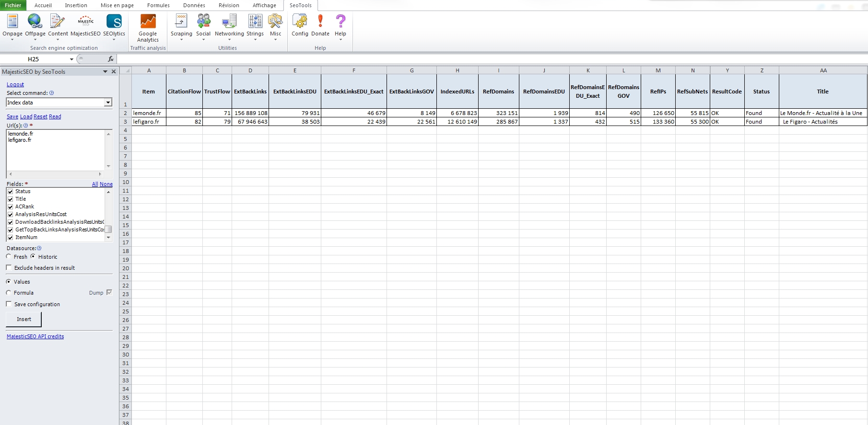Select the Values output option
868x425 pixels.
[x=9, y=282]
